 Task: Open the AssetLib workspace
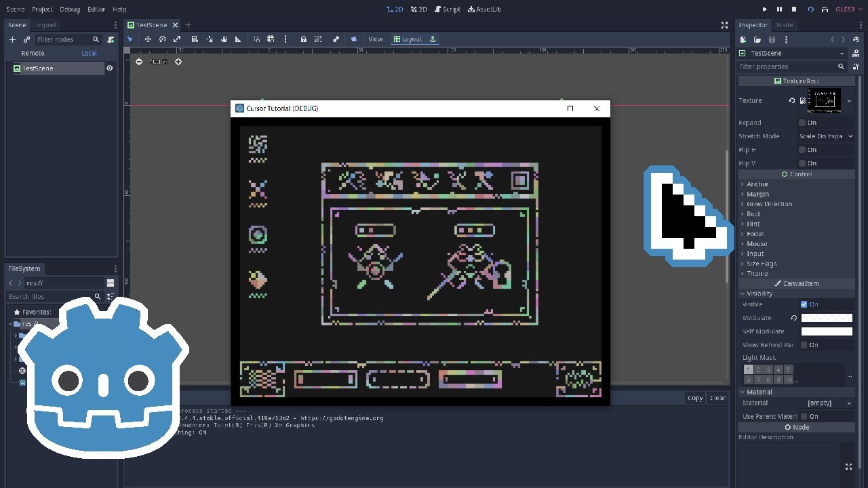tap(485, 9)
